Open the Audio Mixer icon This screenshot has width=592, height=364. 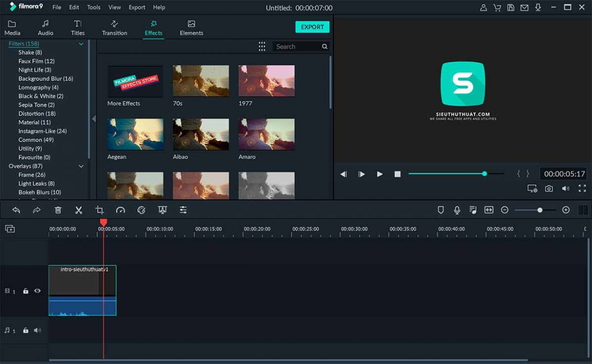pos(473,209)
